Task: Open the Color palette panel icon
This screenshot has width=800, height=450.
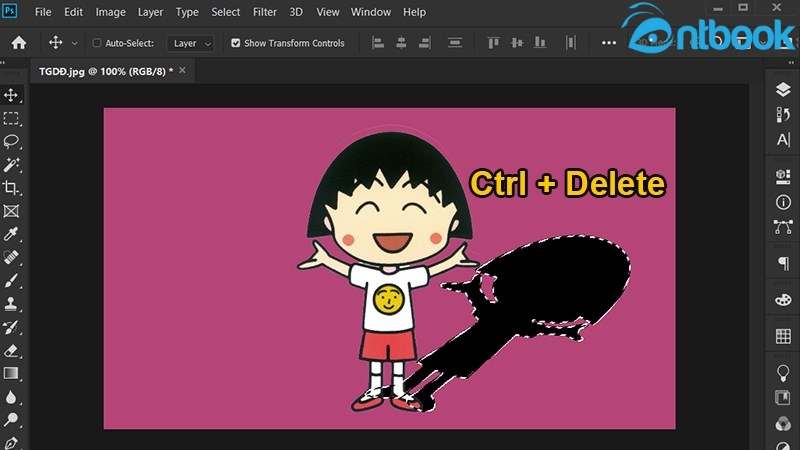Action: click(783, 300)
